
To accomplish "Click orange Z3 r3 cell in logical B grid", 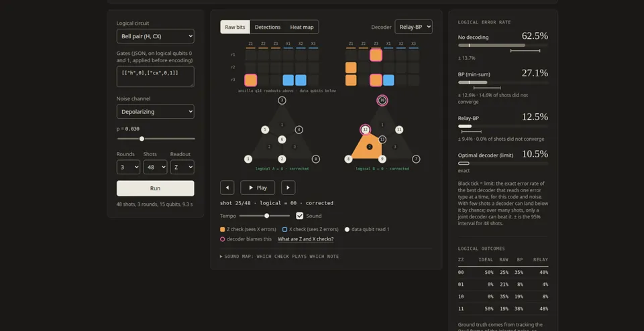I will [376, 80].
